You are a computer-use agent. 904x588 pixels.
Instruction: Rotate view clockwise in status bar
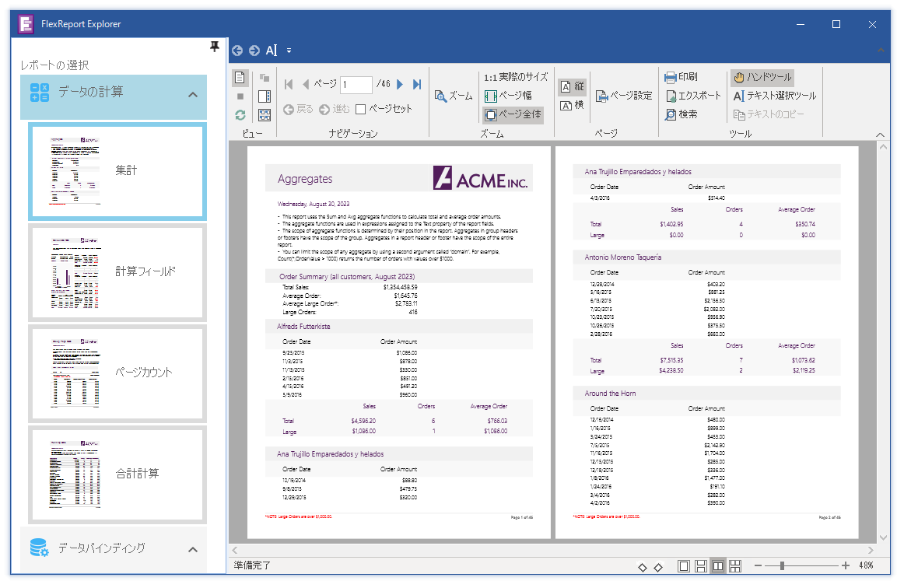pos(658,567)
